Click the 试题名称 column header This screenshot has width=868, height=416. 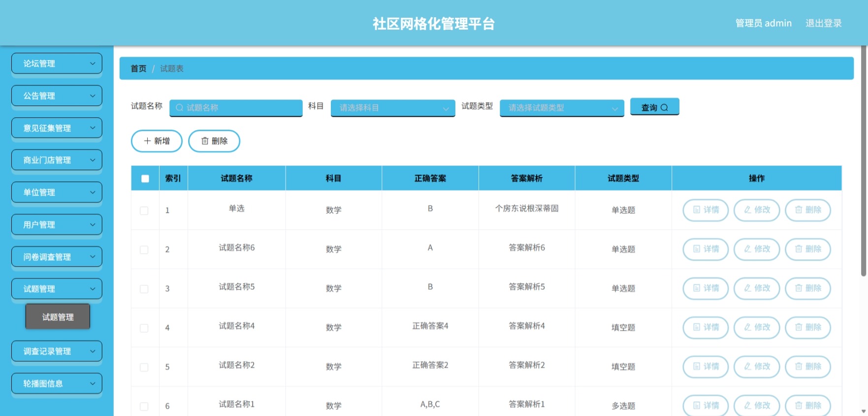(236, 178)
